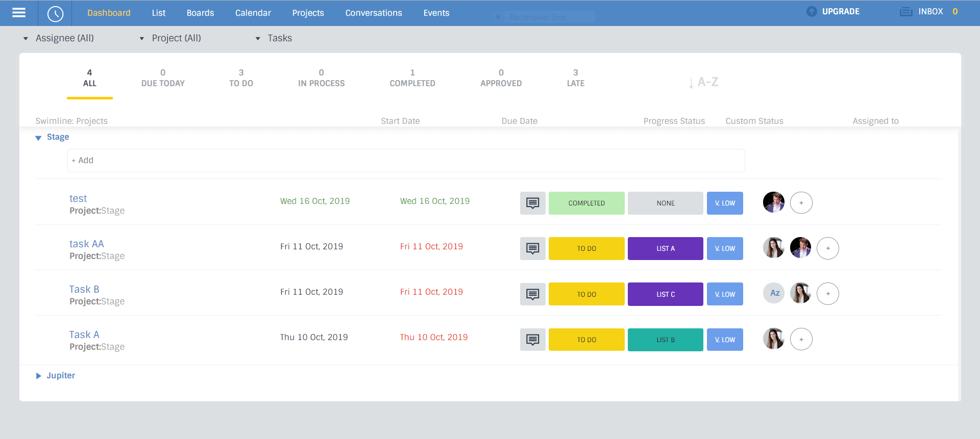Image resolution: width=980 pixels, height=439 pixels.
Task: Open the Calendar view
Action: 253,13
